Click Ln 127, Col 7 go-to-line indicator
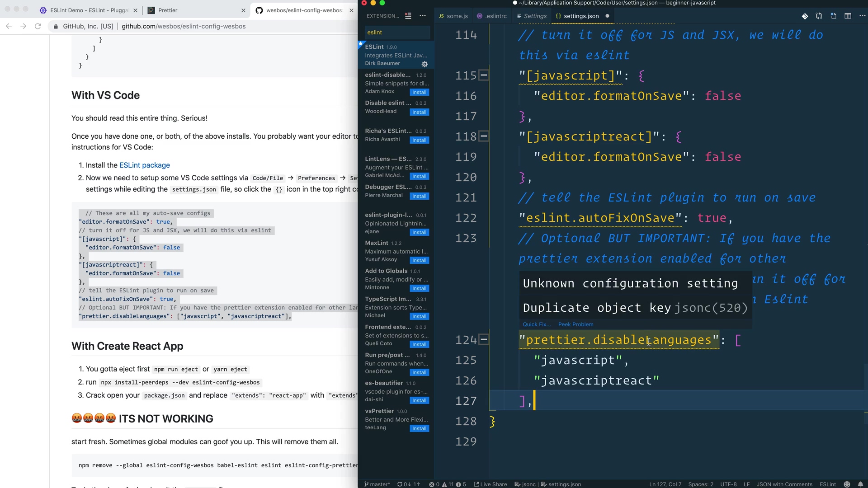This screenshot has width=868, height=488. (x=665, y=484)
